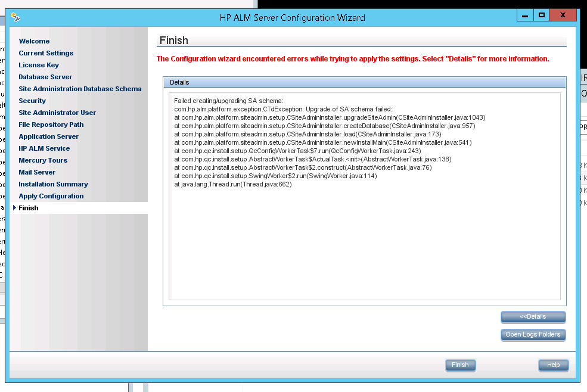This screenshot has height=392, width=587.
Task: Click the 'Failed creating/upgrading SA schema' line
Action: point(228,101)
